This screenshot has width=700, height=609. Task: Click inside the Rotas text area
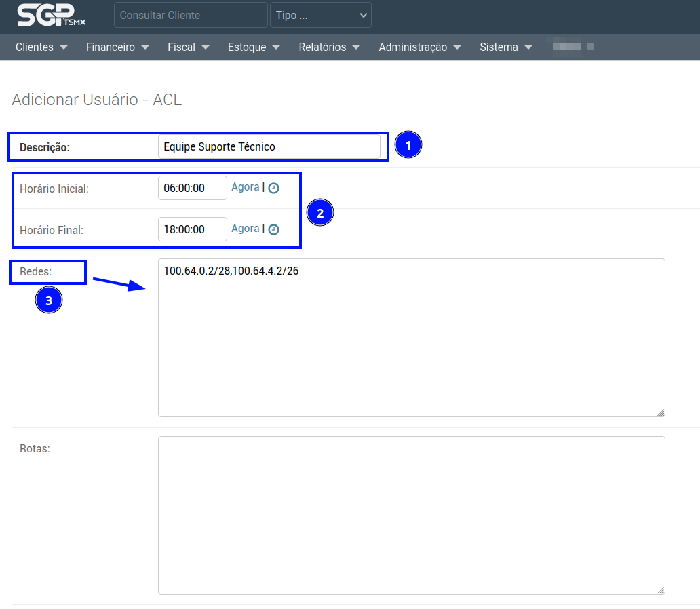point(411,515)
